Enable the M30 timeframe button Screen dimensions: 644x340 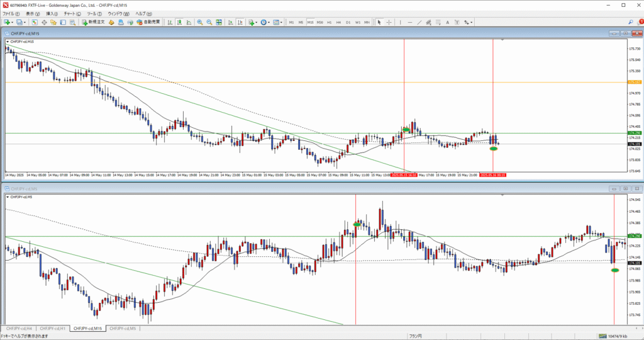320,22
